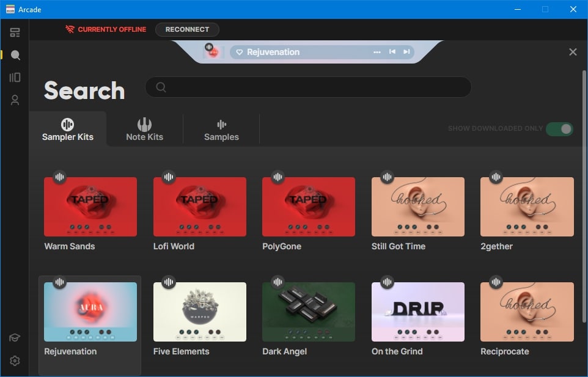
Task: Click the Dark Angel title text
Action: pyautogui.click(x=284, y=351)
